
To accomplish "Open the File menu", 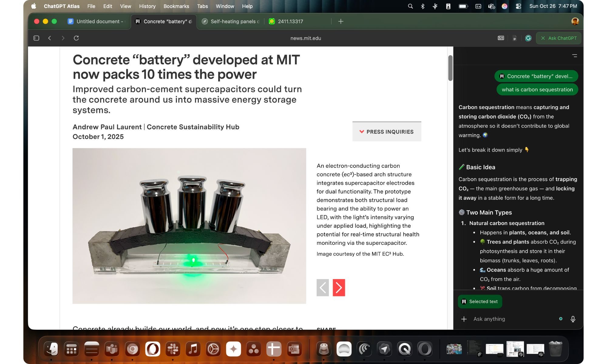I will 91,6.
